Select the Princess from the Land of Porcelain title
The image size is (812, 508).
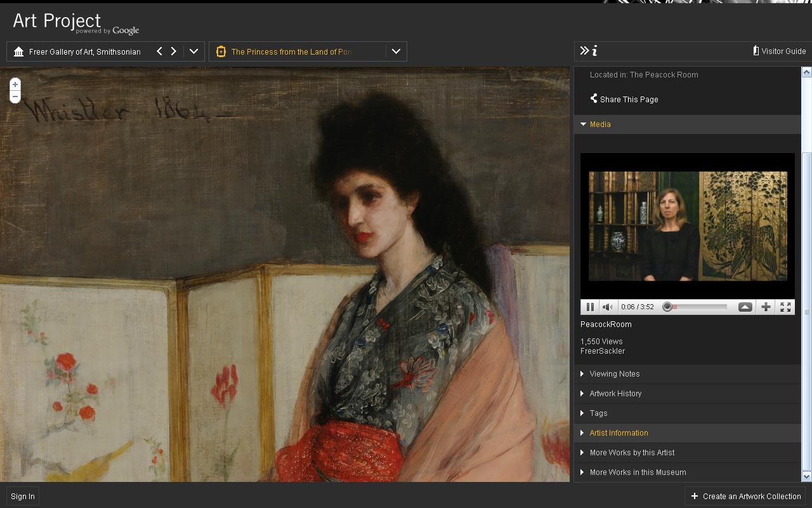(291, 51)
